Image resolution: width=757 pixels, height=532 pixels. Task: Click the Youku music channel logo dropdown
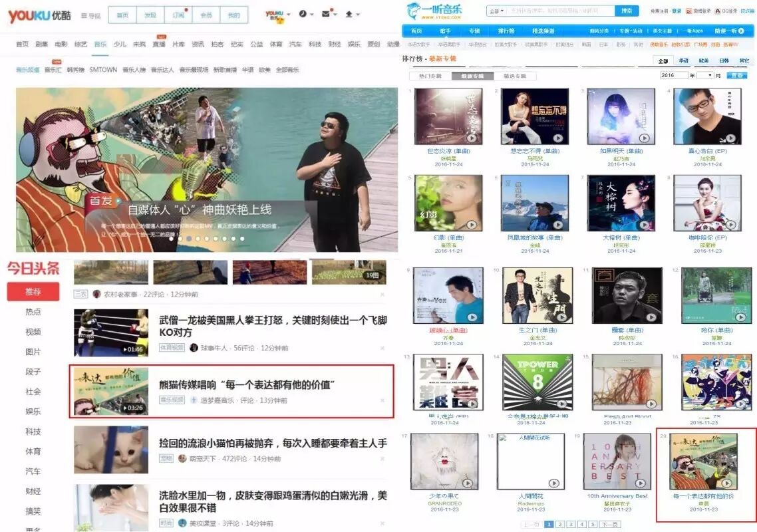(x=277, y=15)
